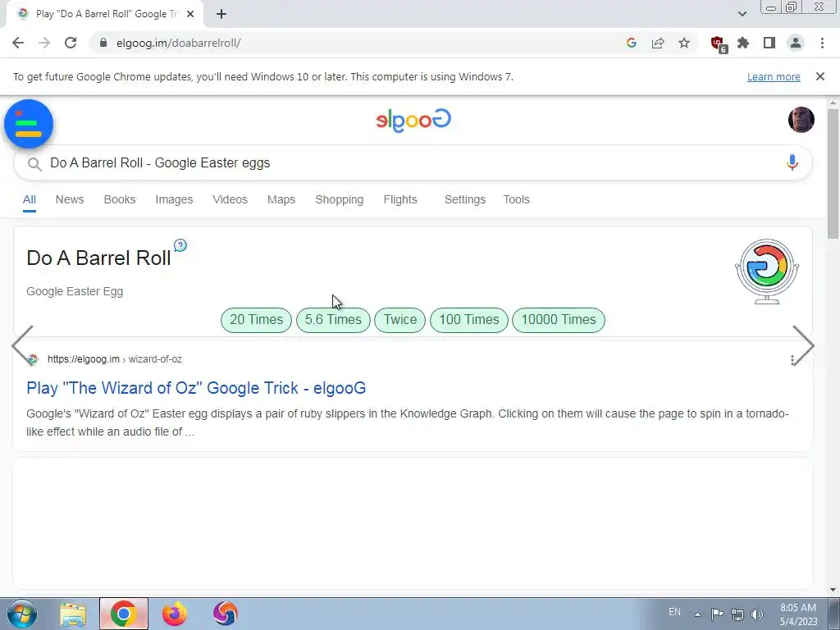Image resolution: width=840 pixels, height=630 pixels.
Task: Click the page vertical scrollbar thumb
Action: click(833, 174)
